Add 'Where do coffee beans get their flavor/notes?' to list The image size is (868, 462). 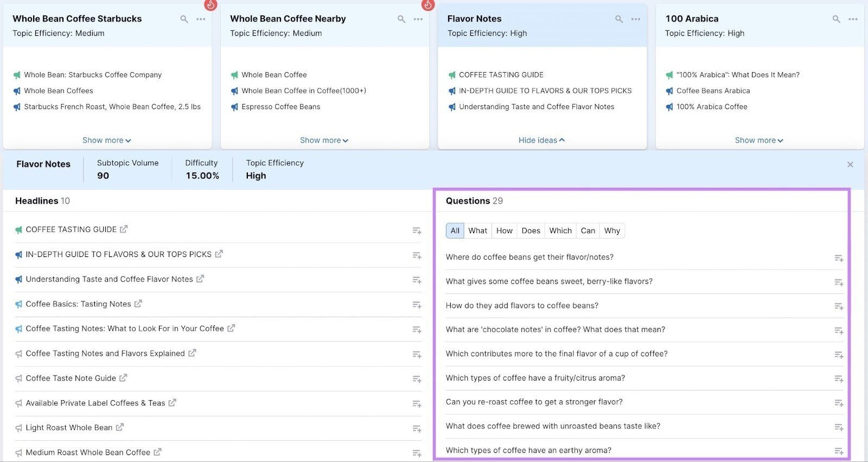(839, 258)
